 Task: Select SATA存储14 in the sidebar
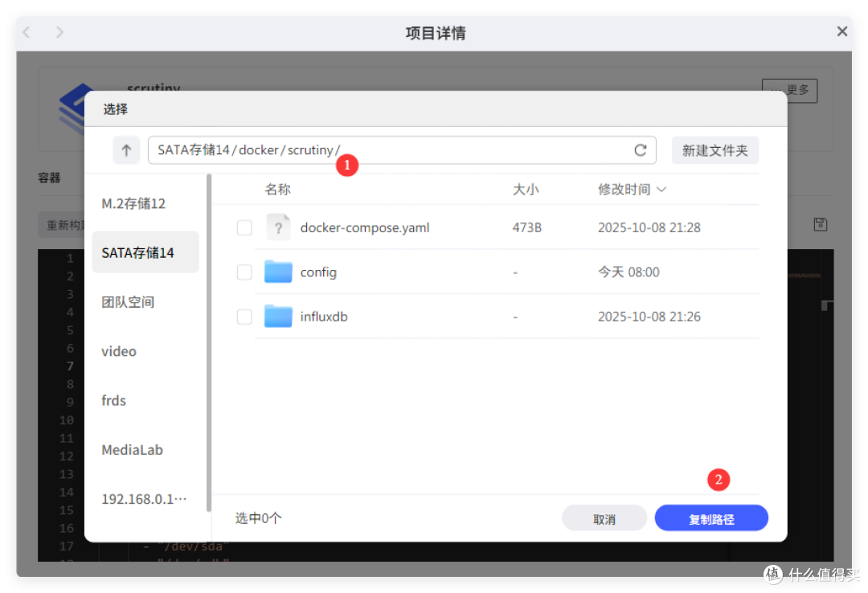pos(145,252)
